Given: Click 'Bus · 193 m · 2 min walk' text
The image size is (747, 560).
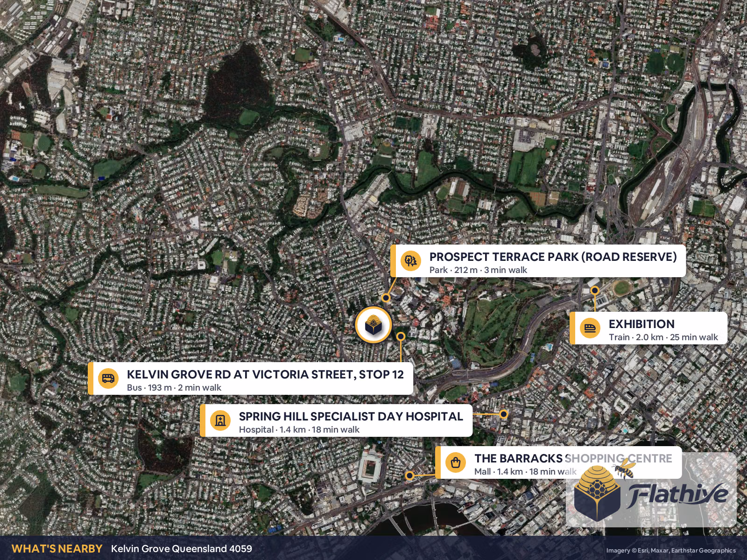Looking at the screenshot, I should point(174,388).
